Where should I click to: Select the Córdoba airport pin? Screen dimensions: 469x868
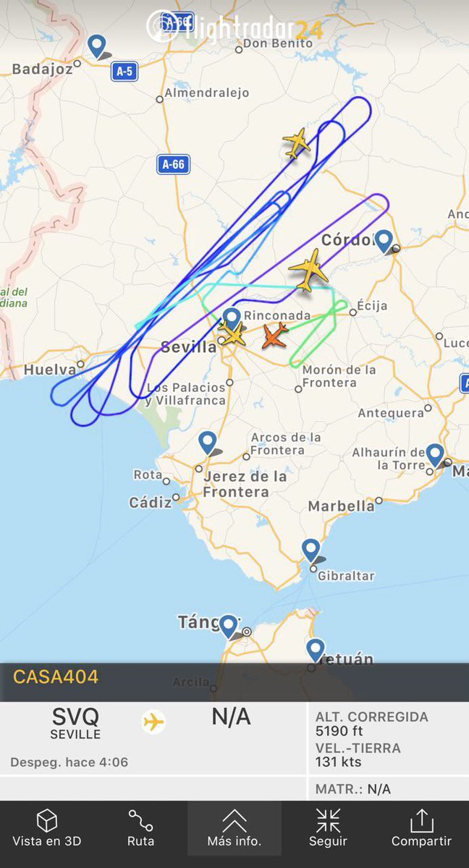click(x=384, y=242)
